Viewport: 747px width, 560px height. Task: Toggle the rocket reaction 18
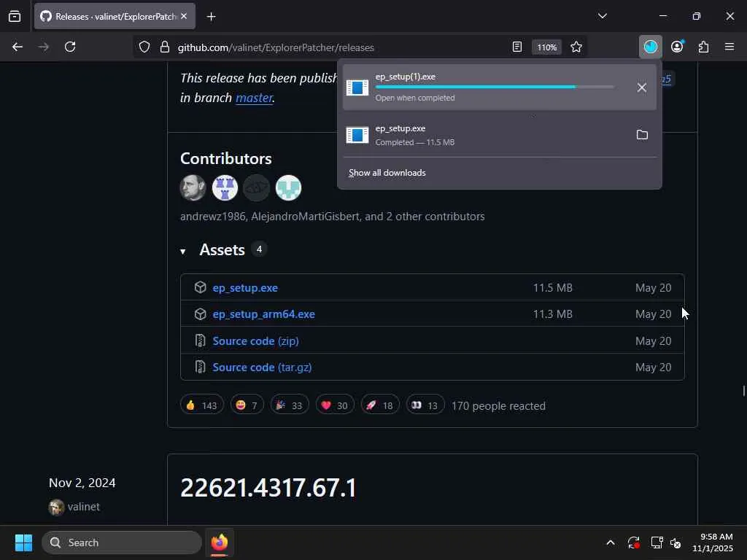click(380, 405)
